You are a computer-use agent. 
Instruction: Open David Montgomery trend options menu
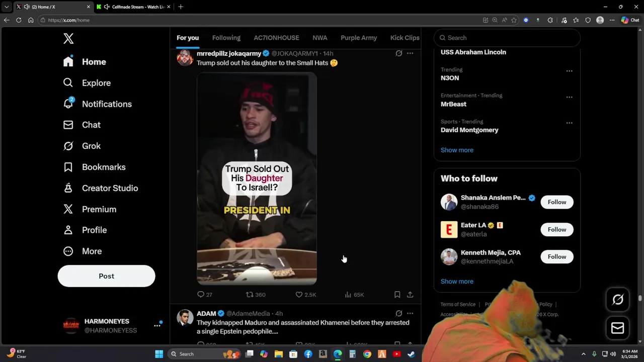569,123
